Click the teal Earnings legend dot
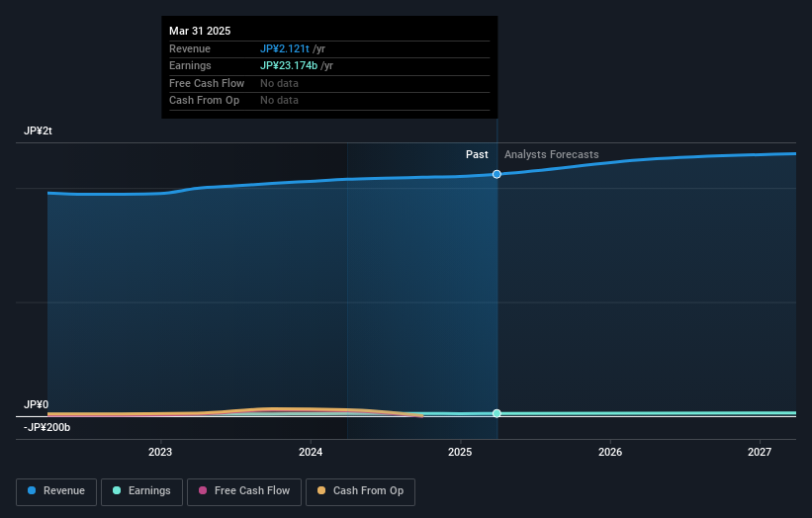Viewport: 812px width, 518px height. coord(117,490)
